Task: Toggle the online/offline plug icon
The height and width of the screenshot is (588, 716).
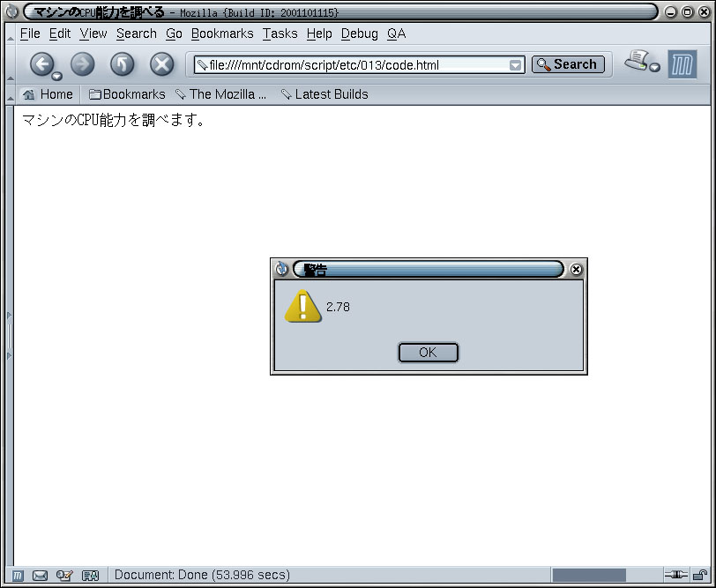Action: pyautogui.click(x=676, y=575)
